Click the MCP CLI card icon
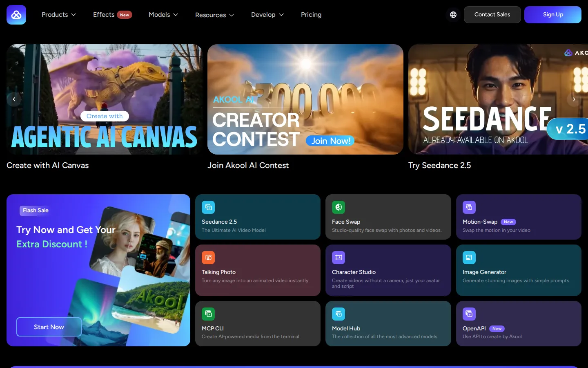 [x=208, y=314]
